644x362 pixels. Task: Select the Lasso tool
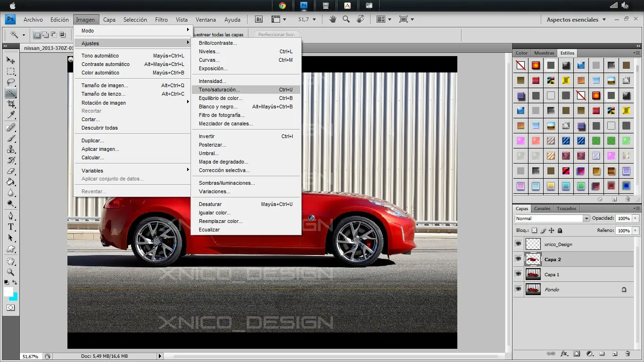coord(10,82)
